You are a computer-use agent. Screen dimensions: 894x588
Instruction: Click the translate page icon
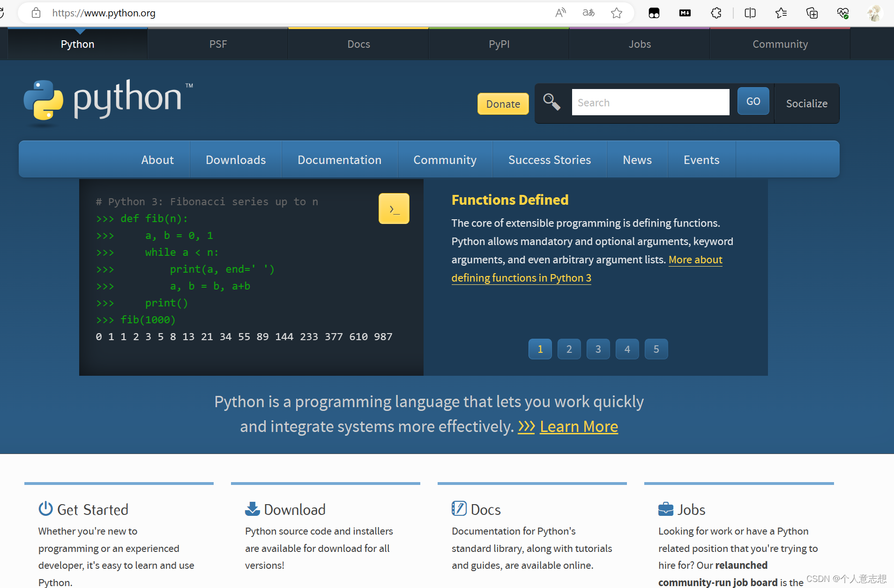coord(589,13)
